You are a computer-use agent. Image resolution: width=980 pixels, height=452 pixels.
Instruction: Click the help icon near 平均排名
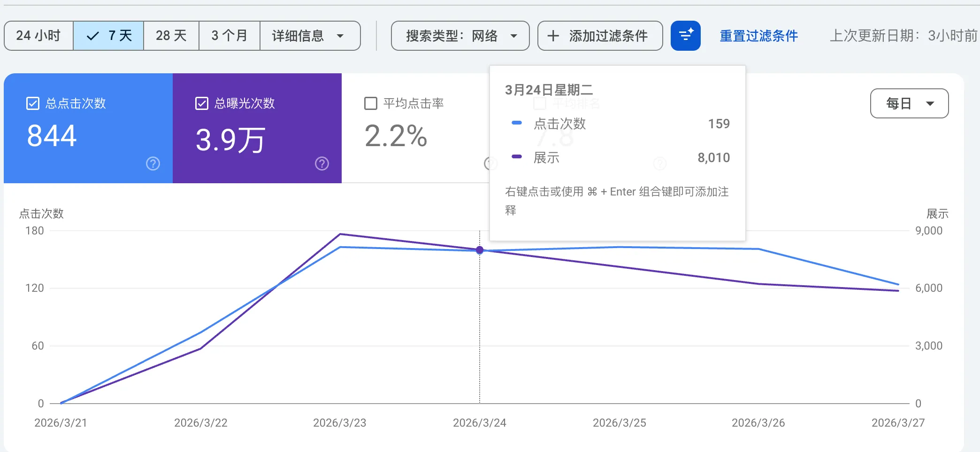pyautogui.click(x=660, y=164)
